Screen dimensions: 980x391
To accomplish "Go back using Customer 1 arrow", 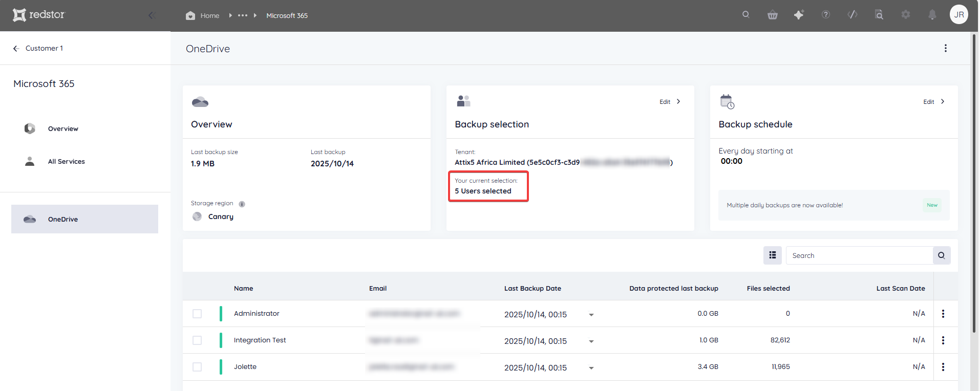I will point(16,48).
